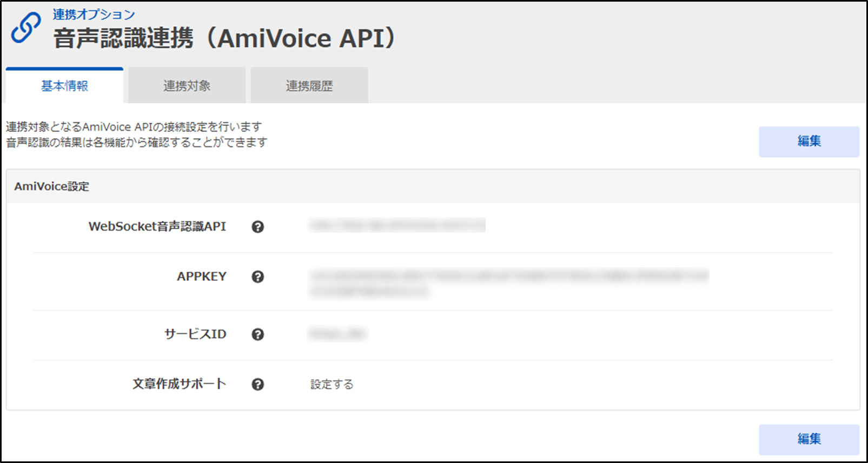Select the blurred WebSocket API value

point(397,226)
